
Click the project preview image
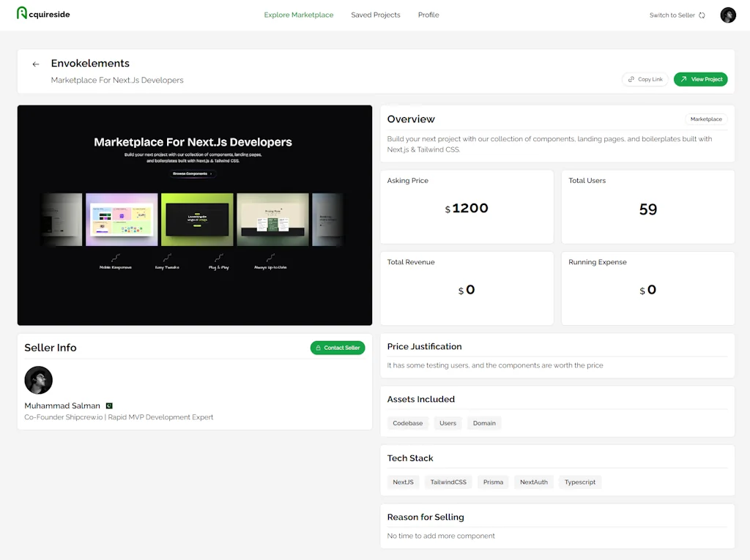click(x=194, y=214)
